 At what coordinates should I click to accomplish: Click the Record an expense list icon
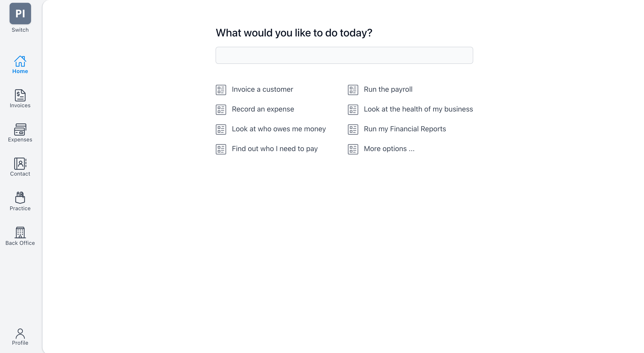pyautogui.click(x=221, y=109)
